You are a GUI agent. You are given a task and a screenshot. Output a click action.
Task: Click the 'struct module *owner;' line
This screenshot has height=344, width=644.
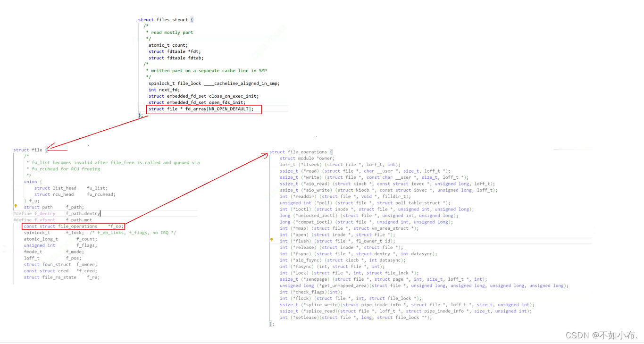pos(307,159)
